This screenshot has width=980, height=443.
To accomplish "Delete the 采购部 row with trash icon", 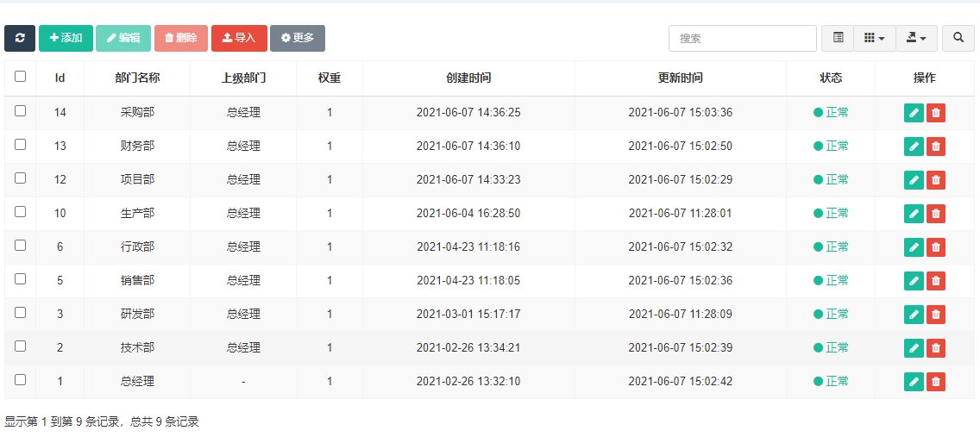I will point(936,113).
